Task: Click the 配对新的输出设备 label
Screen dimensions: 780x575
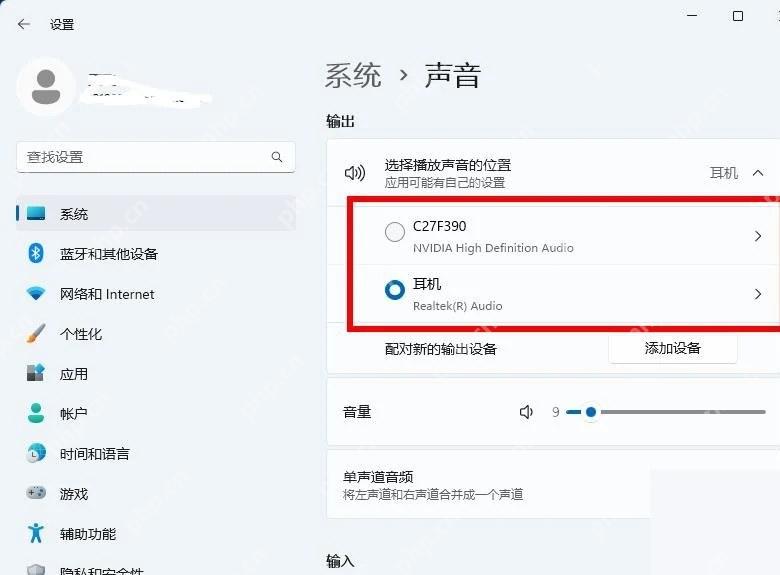Action: click(441, 349)
